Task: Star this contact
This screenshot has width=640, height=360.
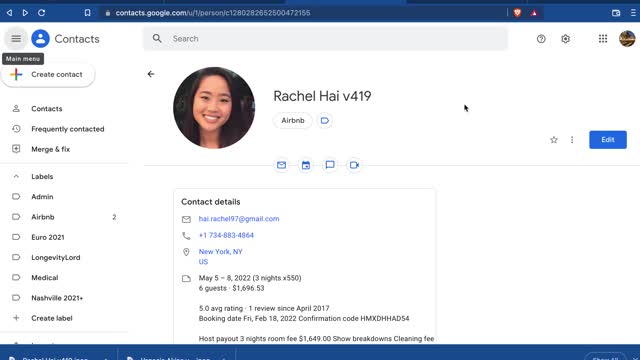Action: point(553,140)
